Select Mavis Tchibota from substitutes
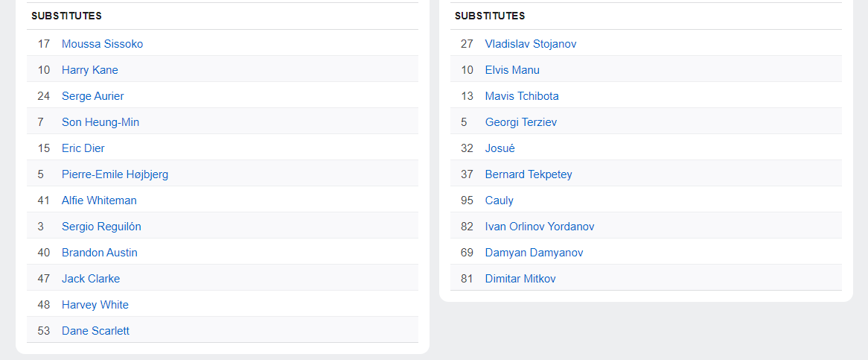Viewport: 868px width, 360px height. (521, 96)
